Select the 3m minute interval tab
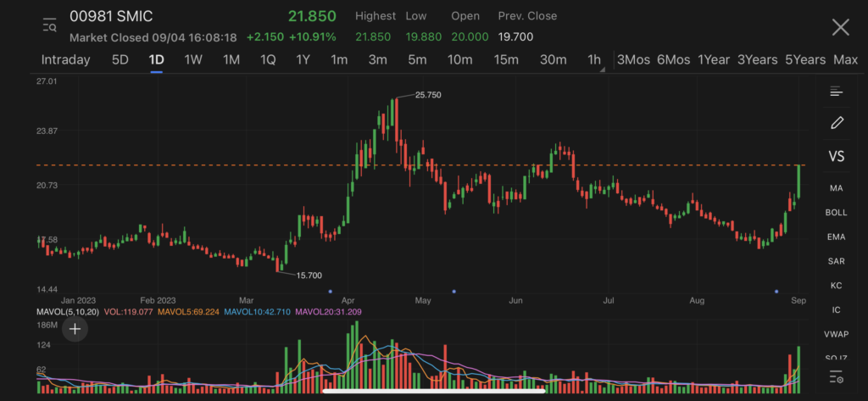Screen dimensions: 868x401 [377, 60]
